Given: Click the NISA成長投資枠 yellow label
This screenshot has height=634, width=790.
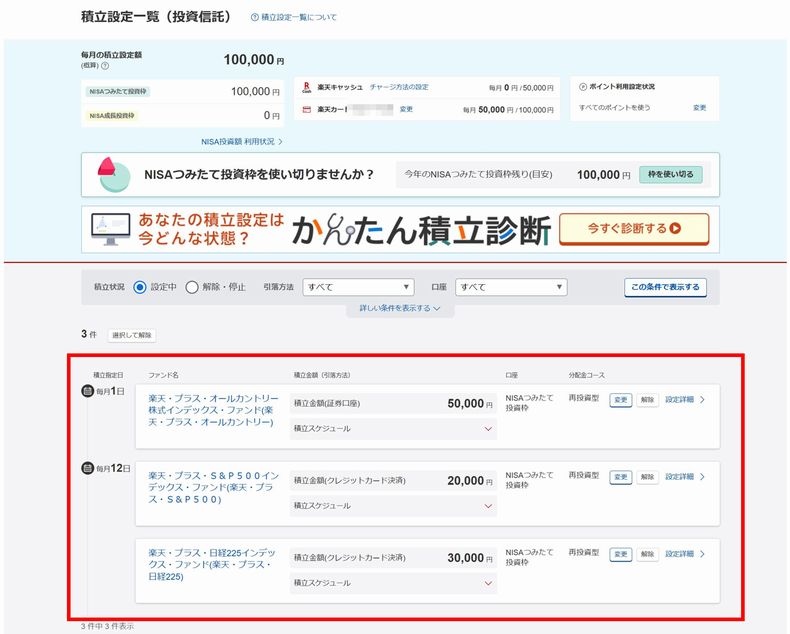Looking at the screenshot, I should (112, 116).
